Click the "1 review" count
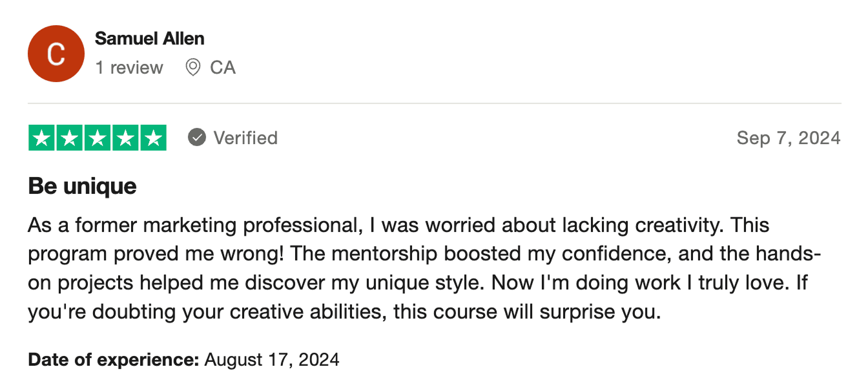 129,67
